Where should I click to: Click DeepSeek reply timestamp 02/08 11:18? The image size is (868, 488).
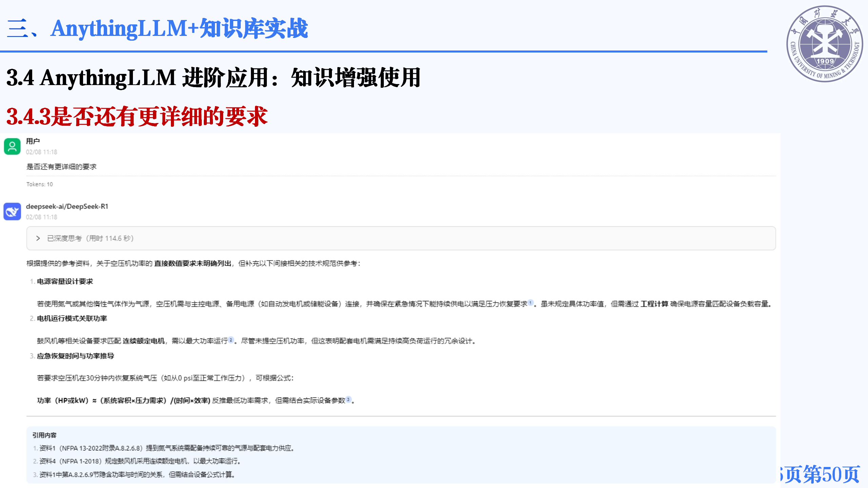click(42, 217)
